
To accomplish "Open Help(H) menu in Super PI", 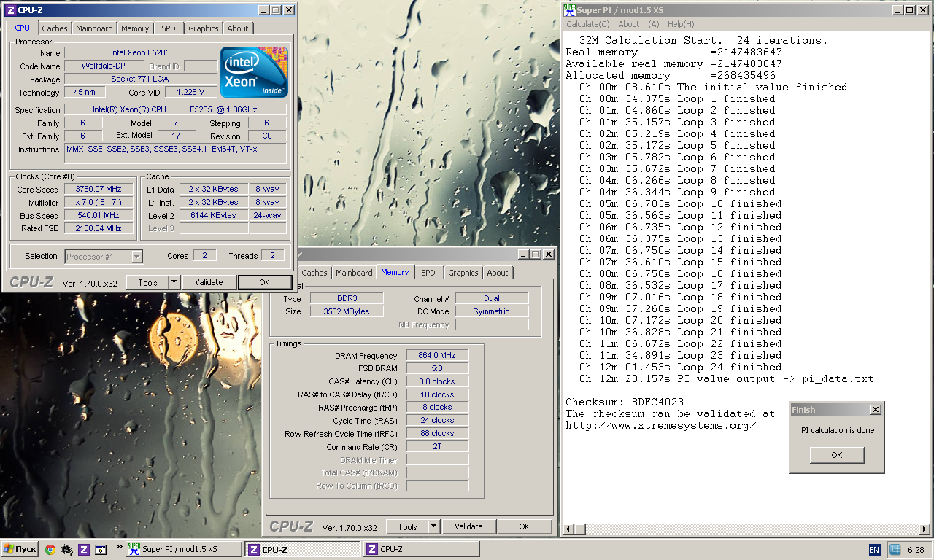I will 681,24.
